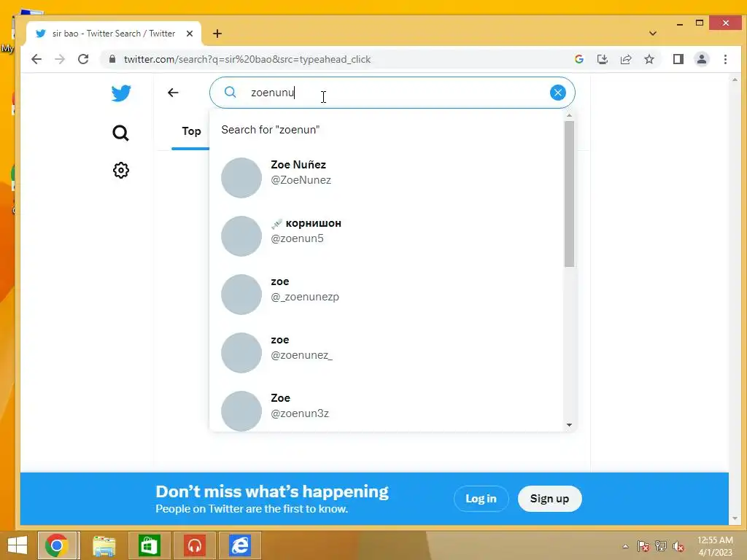
Task: Select the 'sir bao - Twitter Search' tab
Action: (113, 34)
